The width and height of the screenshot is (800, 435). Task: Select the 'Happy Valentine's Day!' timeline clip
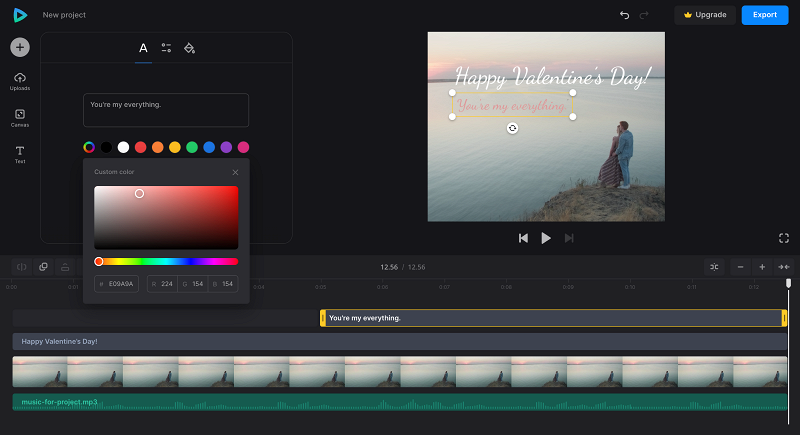tap(399, 342)
